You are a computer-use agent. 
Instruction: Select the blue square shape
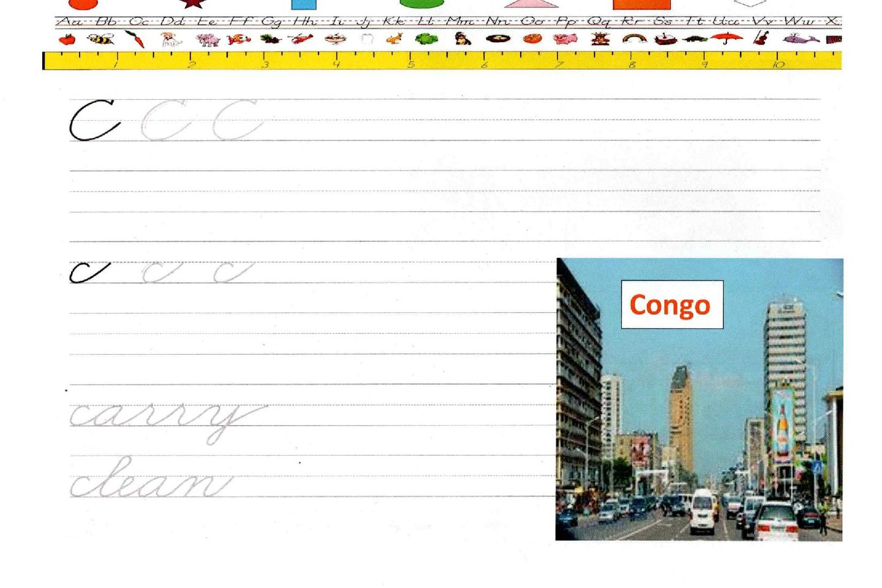304,4
